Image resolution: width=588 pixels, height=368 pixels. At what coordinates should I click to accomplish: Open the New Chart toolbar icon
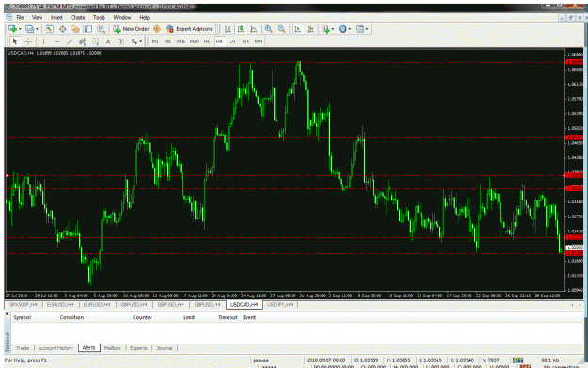[12, 29]
